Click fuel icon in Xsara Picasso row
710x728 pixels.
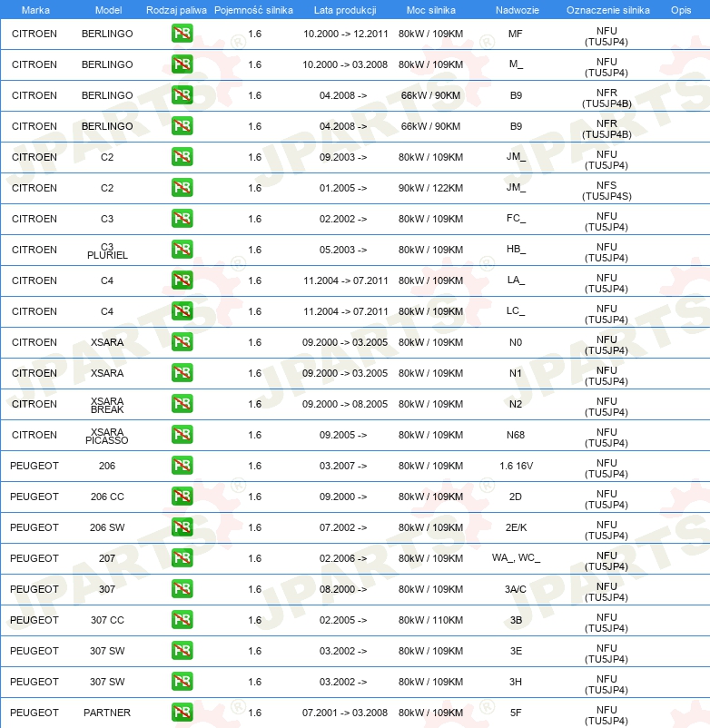182,435
